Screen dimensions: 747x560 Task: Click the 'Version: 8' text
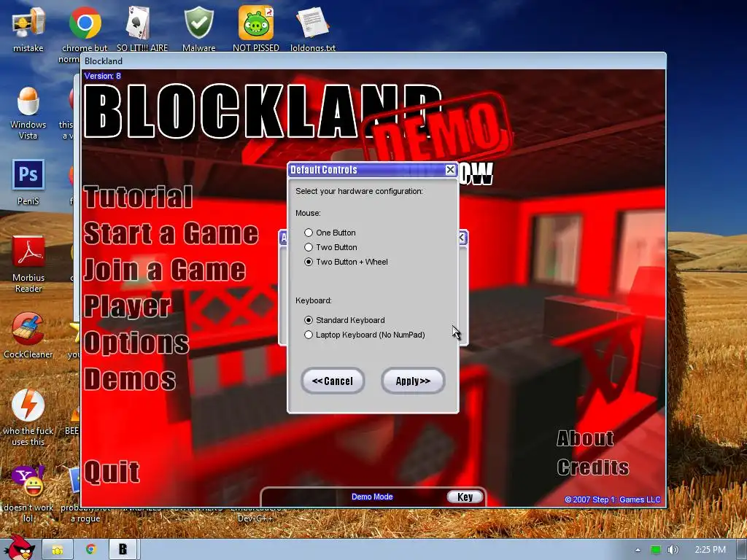pyautogui.click(x=102, y=76)
